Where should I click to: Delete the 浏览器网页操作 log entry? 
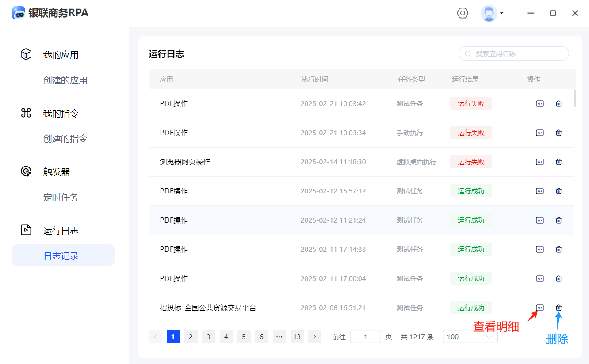tap(558, 162)
